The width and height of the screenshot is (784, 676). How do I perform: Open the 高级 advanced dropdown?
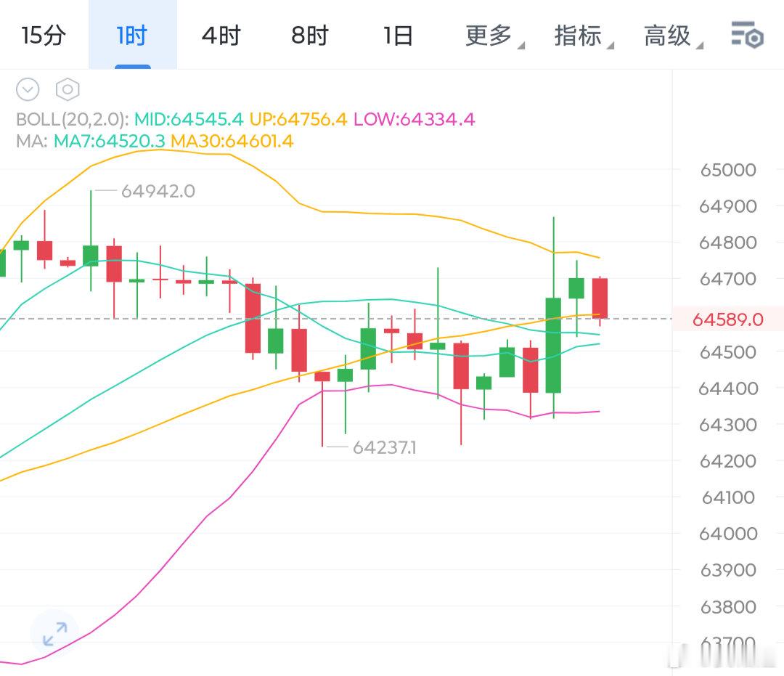click(x=672, y=36)
